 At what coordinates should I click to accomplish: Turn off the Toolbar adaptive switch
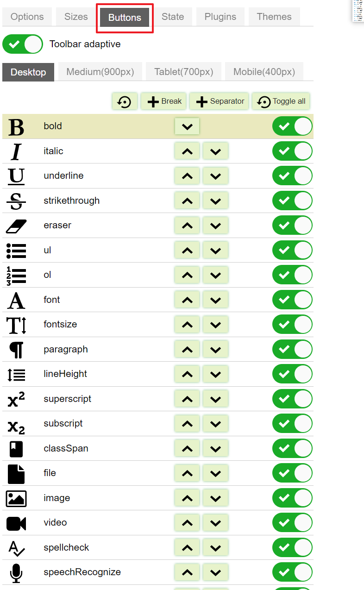[x=22, y=44]
